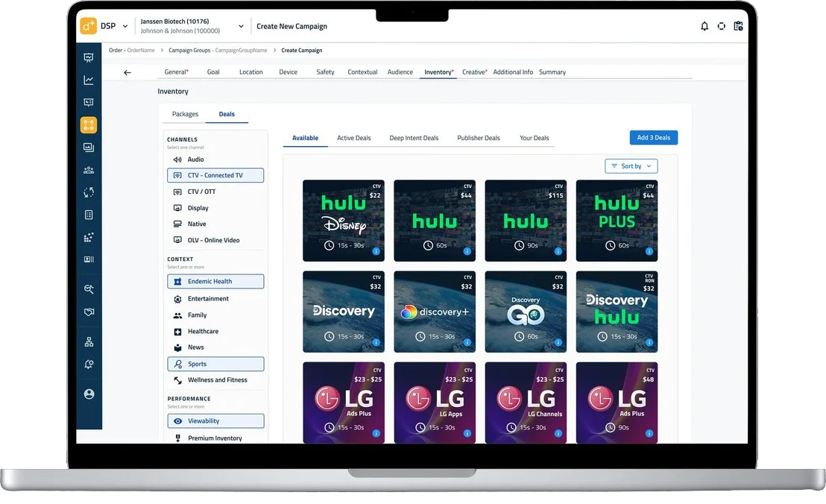Image resolution: width=826 pixels, height=504 pixels.
Task: Open Deep Intent Deals tab
Action: coord(414,138)
